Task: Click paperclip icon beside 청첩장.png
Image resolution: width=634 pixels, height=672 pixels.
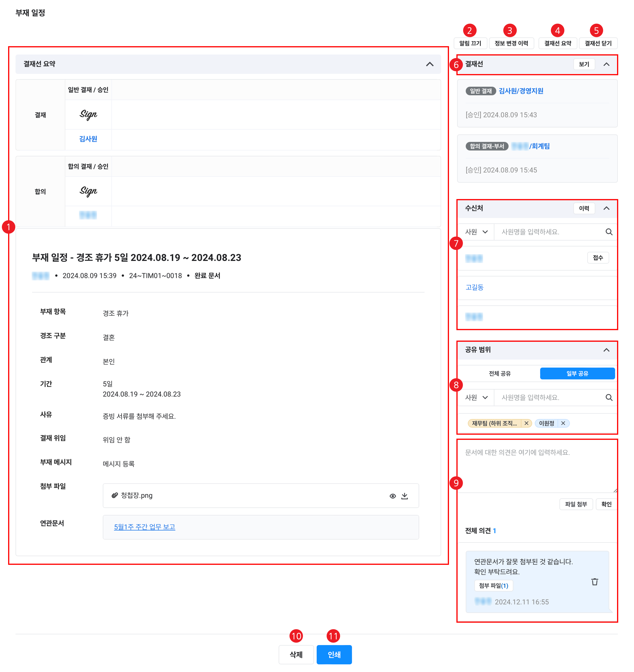Action: [115, 495]
